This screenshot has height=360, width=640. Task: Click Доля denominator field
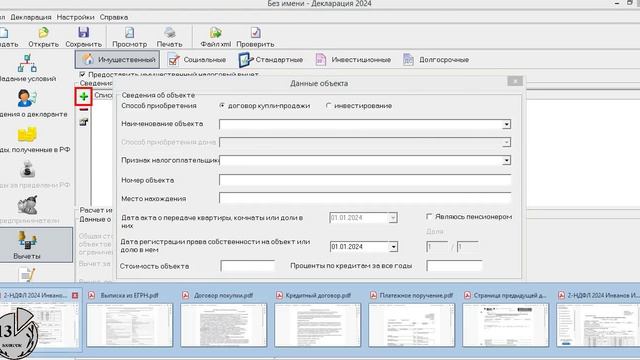[467, 247]
